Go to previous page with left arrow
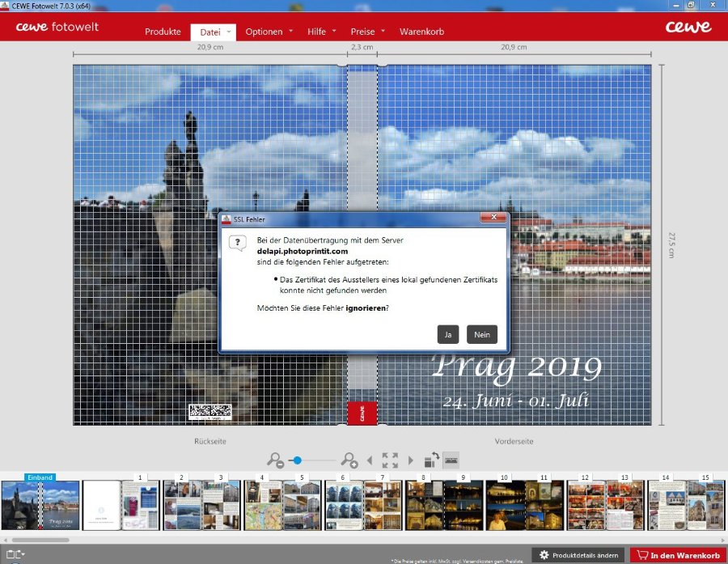This screenshot has width=728, height=564. point(370,460)
